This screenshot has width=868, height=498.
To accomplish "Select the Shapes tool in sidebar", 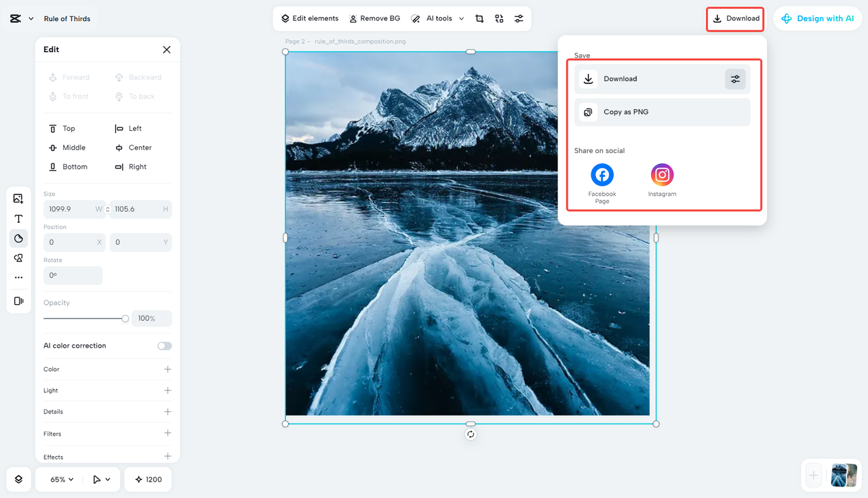I will tap(18, 238).
